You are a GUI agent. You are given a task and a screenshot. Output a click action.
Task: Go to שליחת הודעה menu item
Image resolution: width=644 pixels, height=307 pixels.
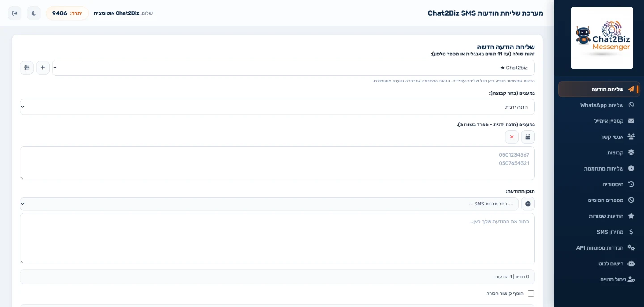[599, 89]
